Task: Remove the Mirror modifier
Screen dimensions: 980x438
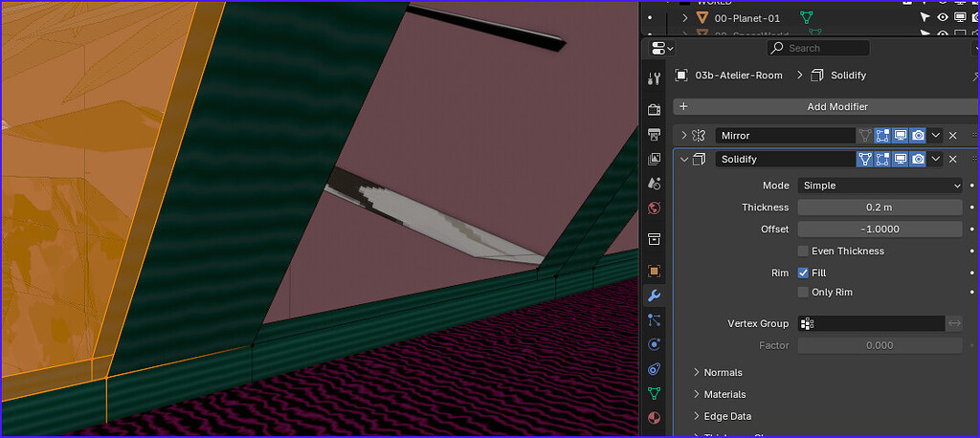Action: (x=952, y=135)
